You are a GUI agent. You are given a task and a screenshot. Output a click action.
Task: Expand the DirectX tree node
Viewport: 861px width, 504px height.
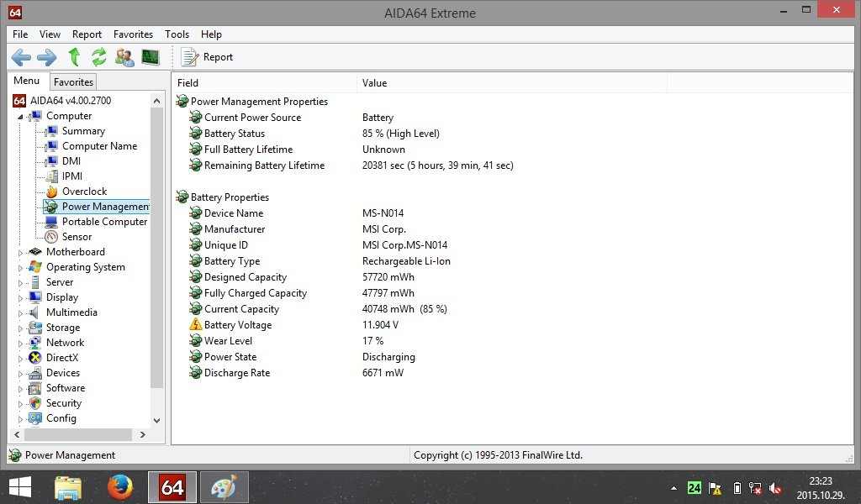click(x=20, y=358)
